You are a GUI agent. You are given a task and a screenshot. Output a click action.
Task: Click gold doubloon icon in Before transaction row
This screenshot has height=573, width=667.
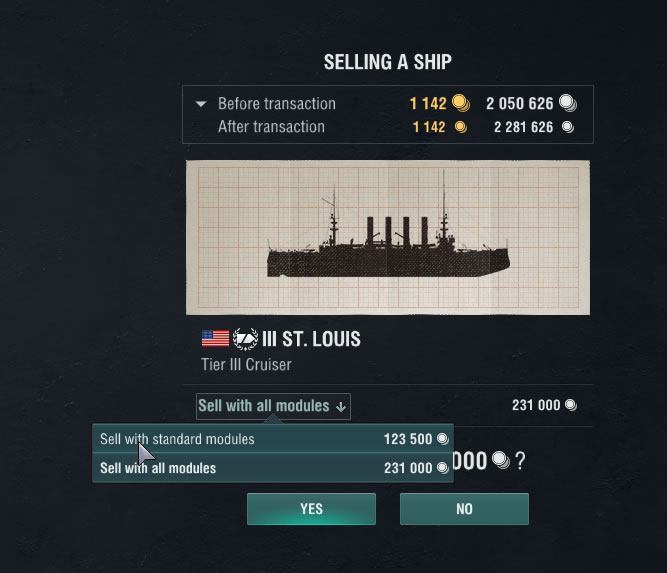tap(460, 103)
